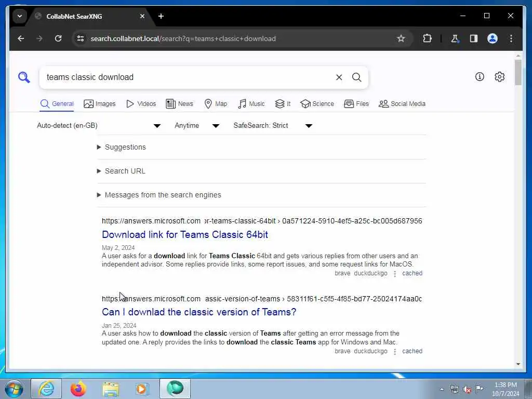The height and width of the screenshot is (399, 532).
Task: Click the page vertical scrollbar thumb
Action: (518, 72)
